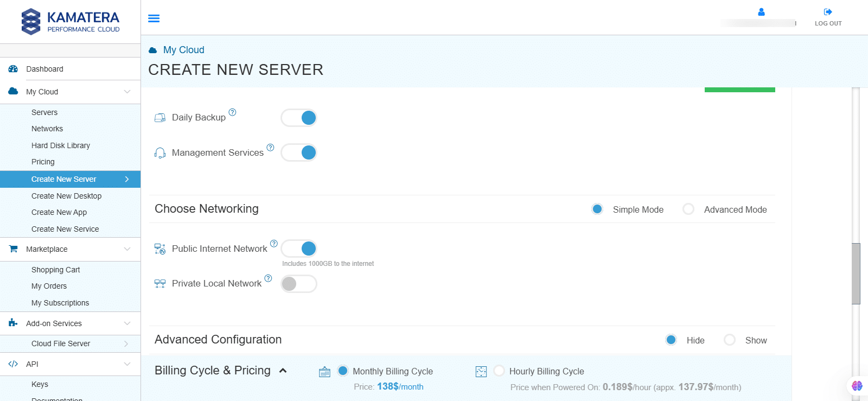This screenshot has height=401, width=868.
Task: Click the hamburger menu icon
Action: pos(154,18)
